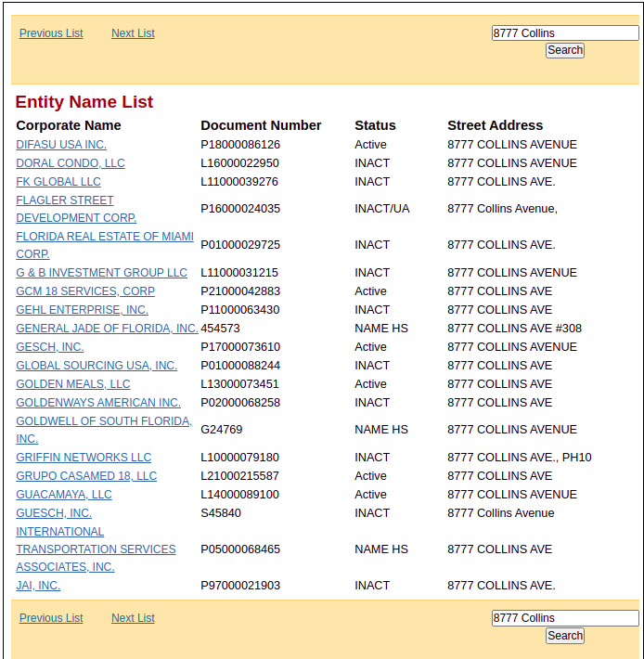Viewport: 644px width, 659px height.
Task: Click the Document Number column header
Action: pyautogui.click(x=261, y=125)
